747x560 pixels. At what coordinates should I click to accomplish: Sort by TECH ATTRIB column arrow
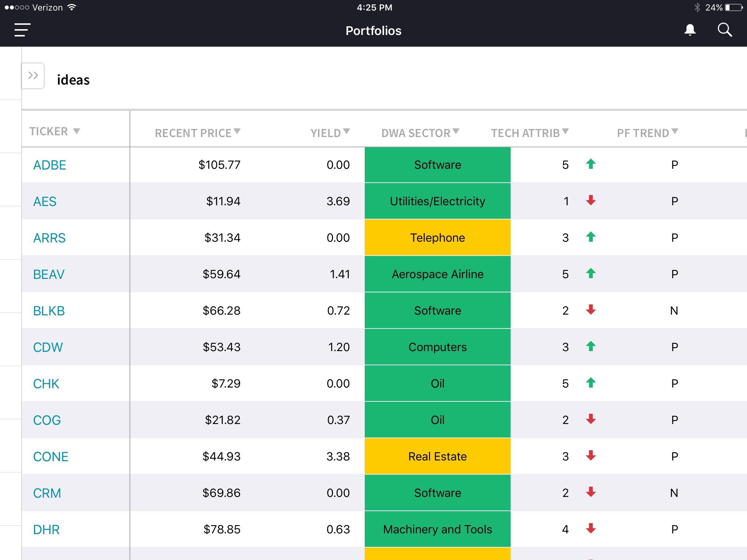click(565, 131)
